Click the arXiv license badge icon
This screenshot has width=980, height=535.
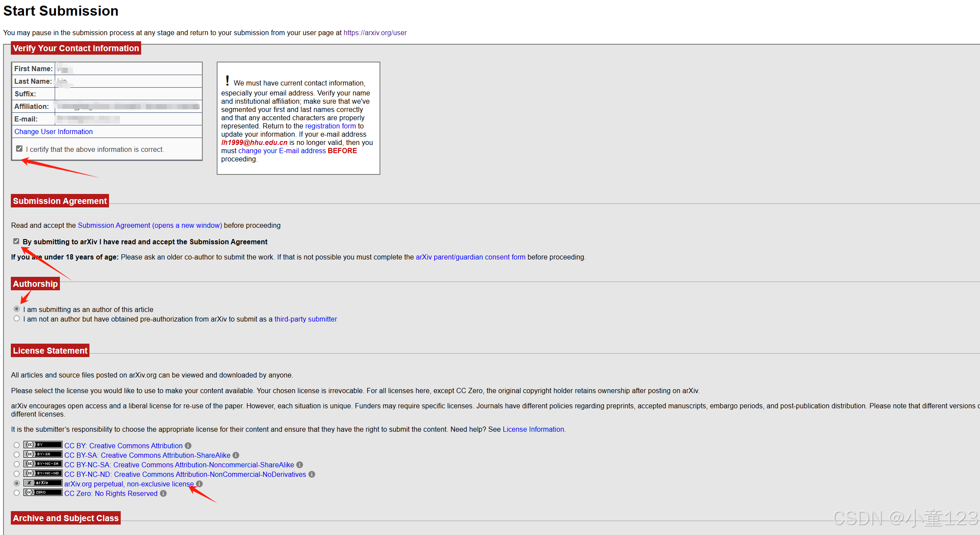[43, 483]
